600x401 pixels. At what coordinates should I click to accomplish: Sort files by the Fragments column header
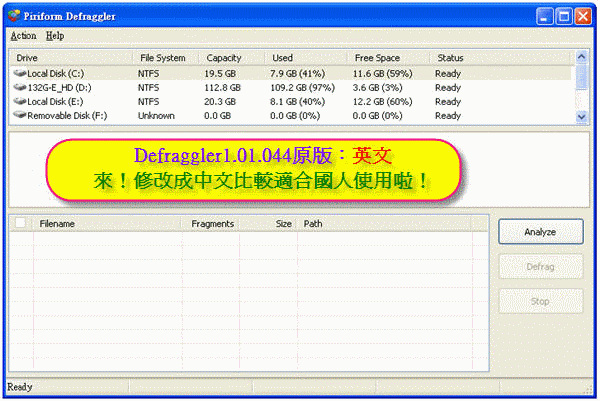click(213, 224)
